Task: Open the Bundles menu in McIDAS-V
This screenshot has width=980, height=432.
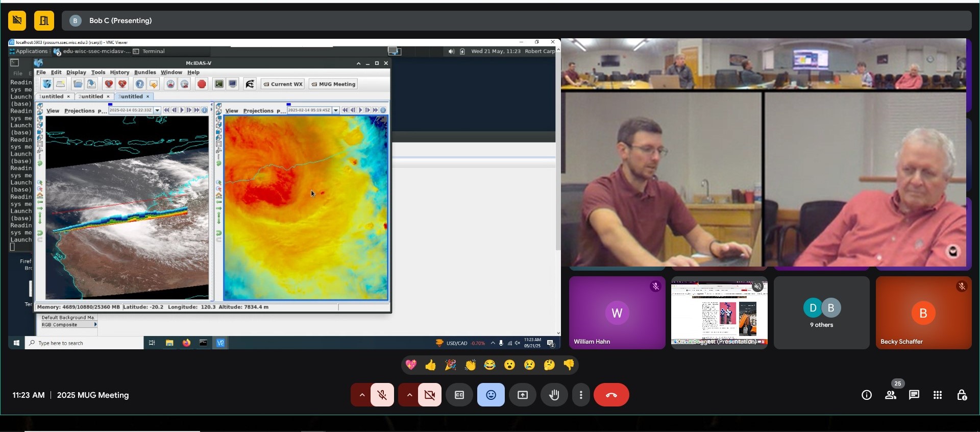Action: pos(145,73)
